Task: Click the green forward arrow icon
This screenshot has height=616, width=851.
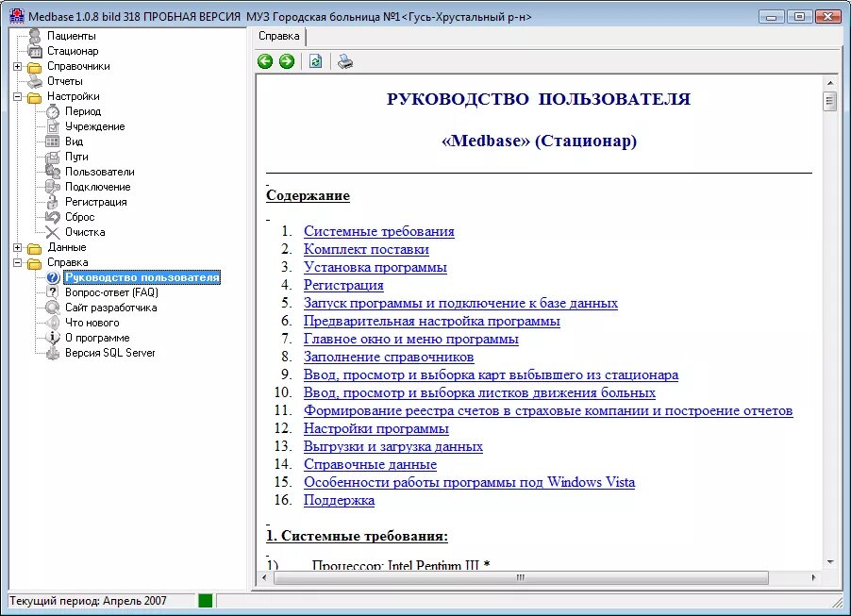Action: 287,61
